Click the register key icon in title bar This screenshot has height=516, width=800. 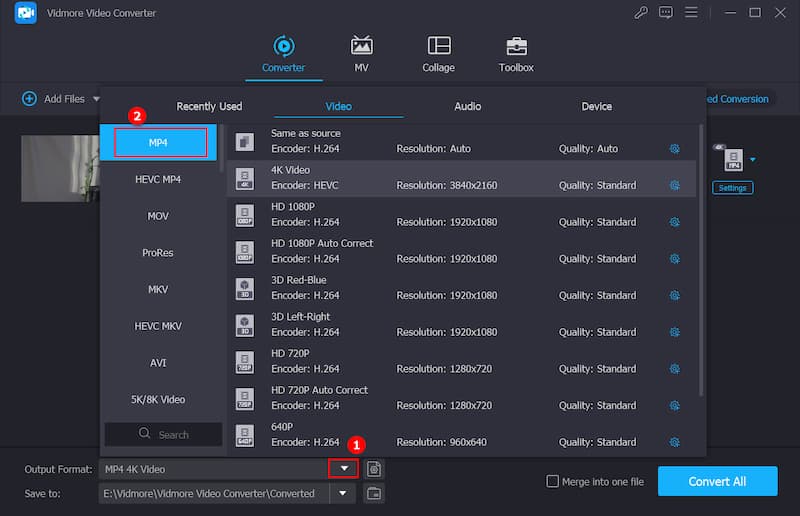(641, 13)
